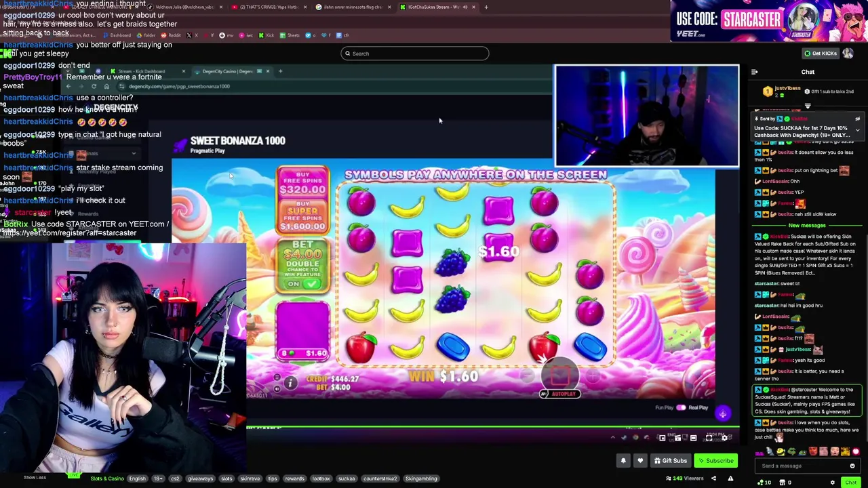Open the Gift Subs button
This screenshot has width=868, height=488.
[x=670, y=461]
